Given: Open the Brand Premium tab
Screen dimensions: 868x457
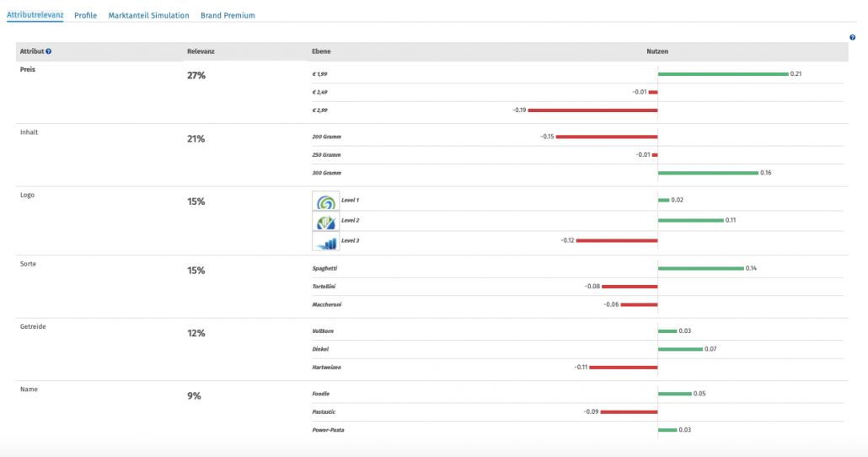Looking at the screenshot, I should click(x=228, y=15).
